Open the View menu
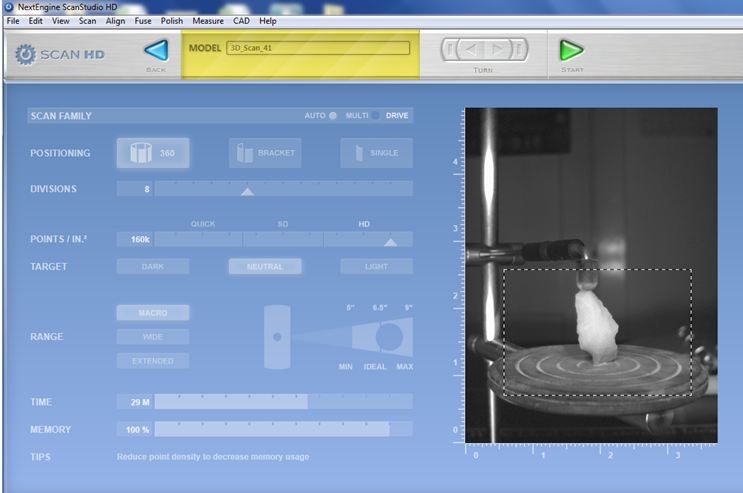The image size is (743, 493). point(61,21)
